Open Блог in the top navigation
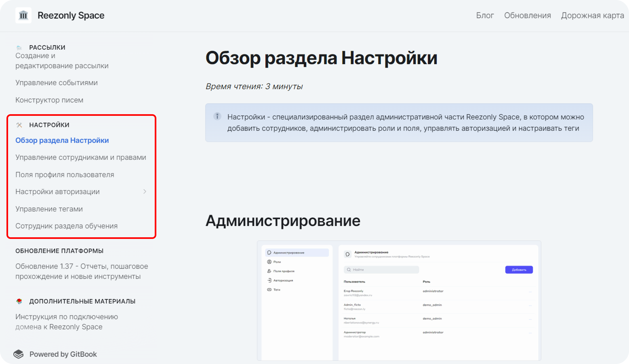 485,16
